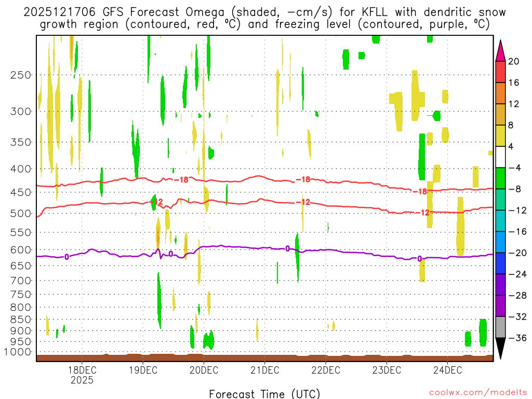The height and width of the screenshot is (399, 532).
Task: Click the 400 pressure level label
Action: tap(21, 169)
